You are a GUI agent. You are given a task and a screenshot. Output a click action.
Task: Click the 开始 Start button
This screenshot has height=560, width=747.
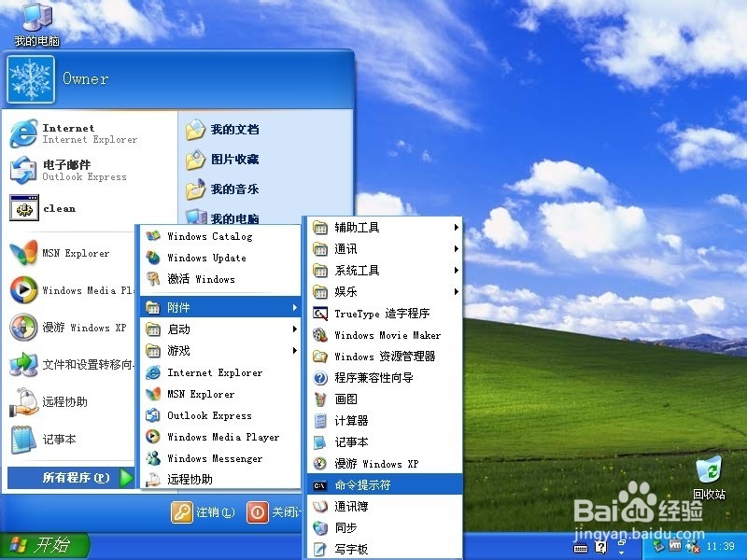(x=45, y=545)
